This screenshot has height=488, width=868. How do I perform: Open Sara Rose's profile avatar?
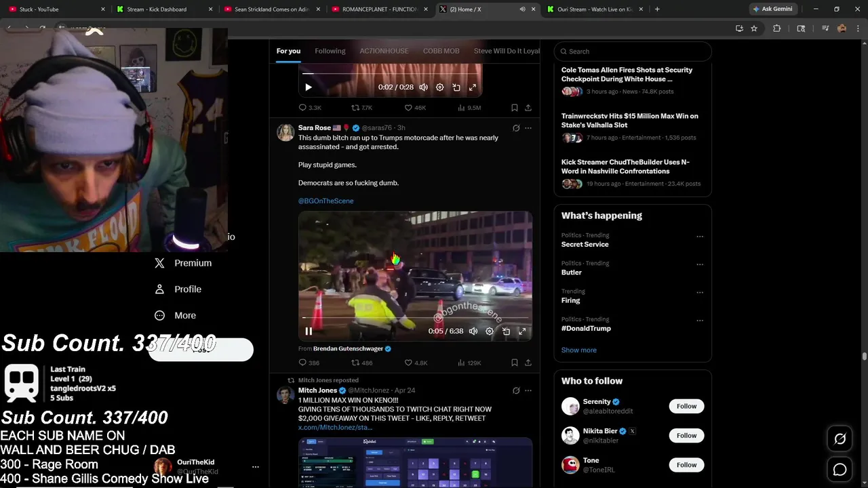[x=285, y=132]
